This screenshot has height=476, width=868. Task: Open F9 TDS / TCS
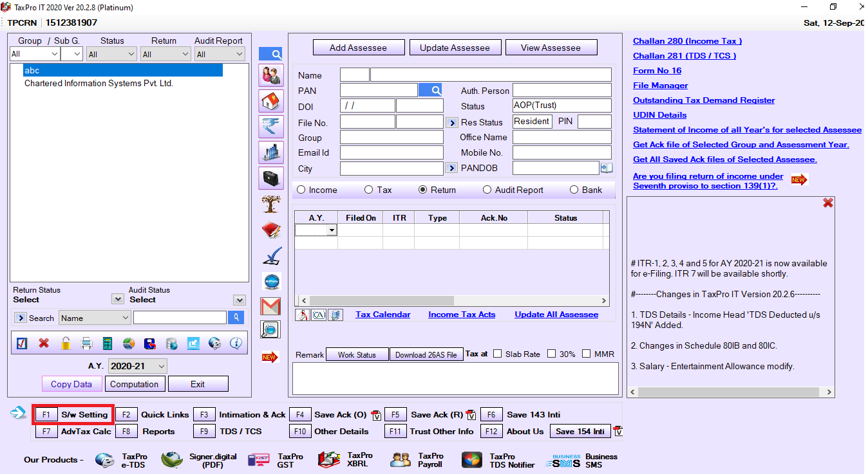click(x=228, y=432)
